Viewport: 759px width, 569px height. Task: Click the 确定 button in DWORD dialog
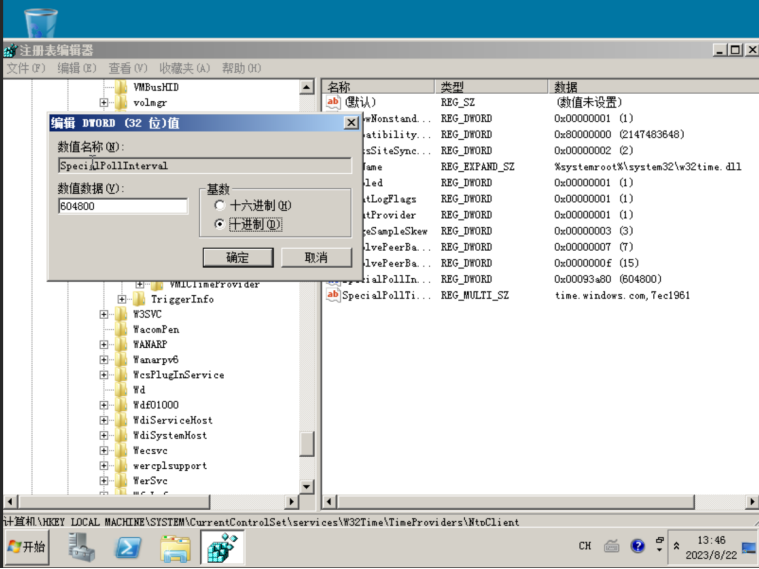point(238,257)
